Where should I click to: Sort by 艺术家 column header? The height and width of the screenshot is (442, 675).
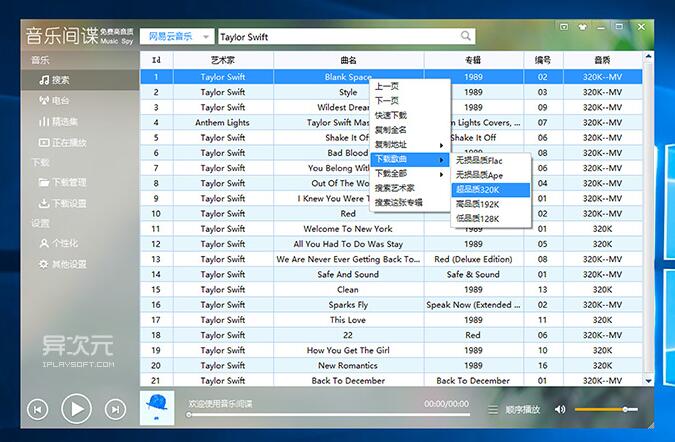(223, 60)
